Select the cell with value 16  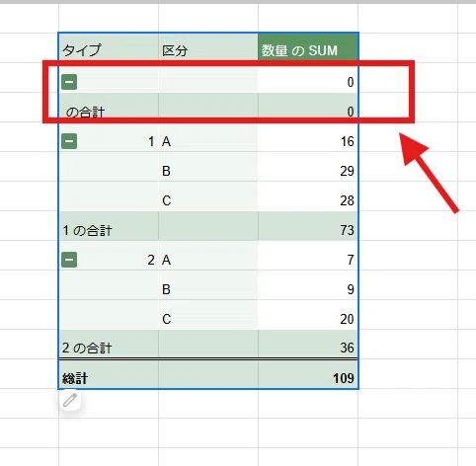[308, 137]
